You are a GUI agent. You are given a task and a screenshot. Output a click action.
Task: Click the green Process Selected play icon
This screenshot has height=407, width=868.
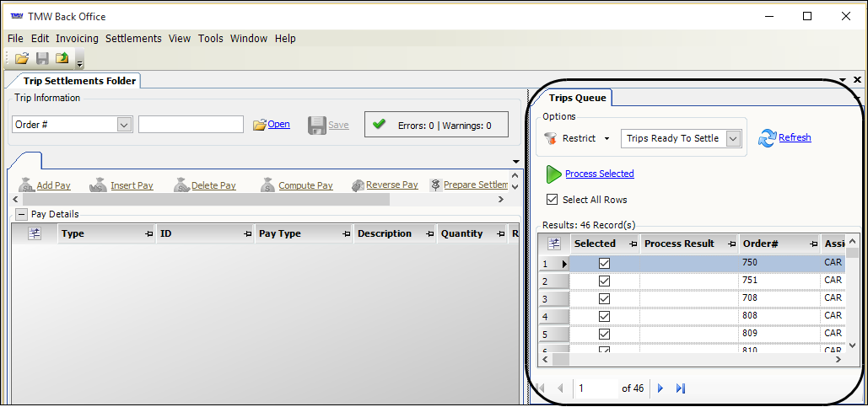click(x=553, y=174)
